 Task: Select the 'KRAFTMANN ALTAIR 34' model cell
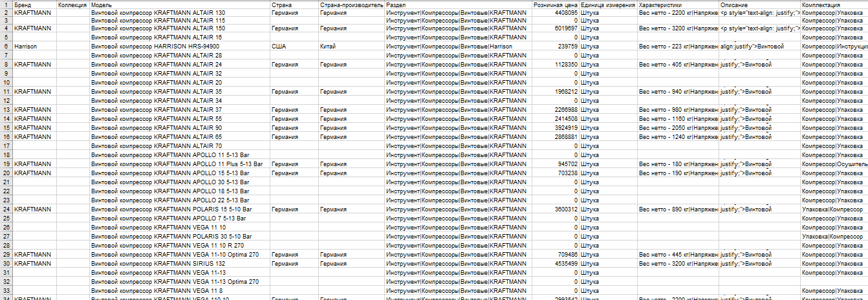pos(180,101)
